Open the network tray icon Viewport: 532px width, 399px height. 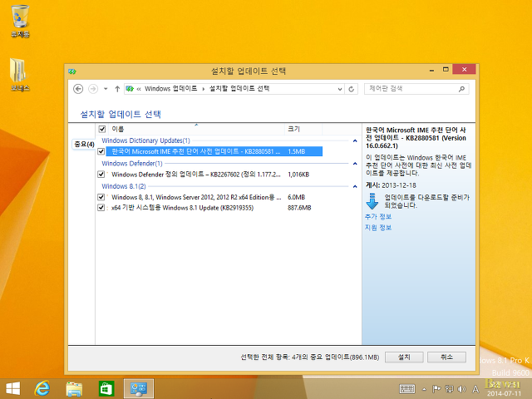pyautogui.click(x=449, y=389)
